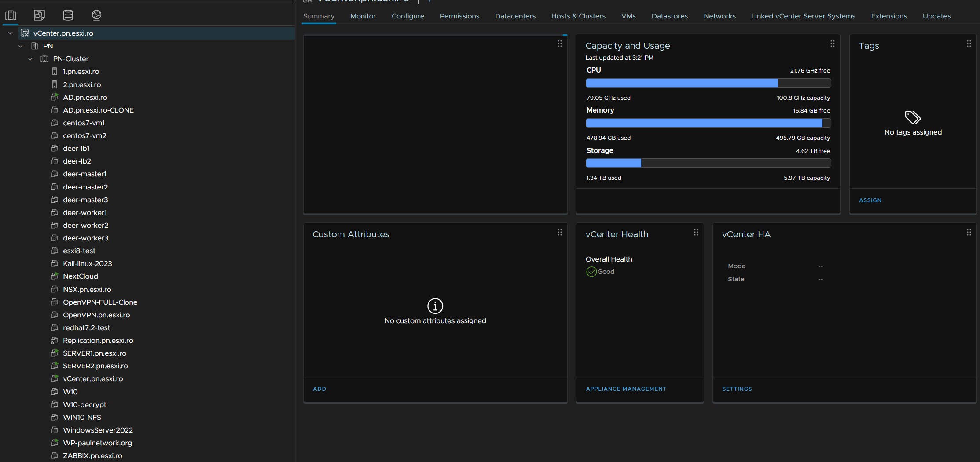The height and width of the screenshot is (462, 980).
Task: Click the host icon beside 1.pn.esxi.ro
Action: tap(55, 71)
